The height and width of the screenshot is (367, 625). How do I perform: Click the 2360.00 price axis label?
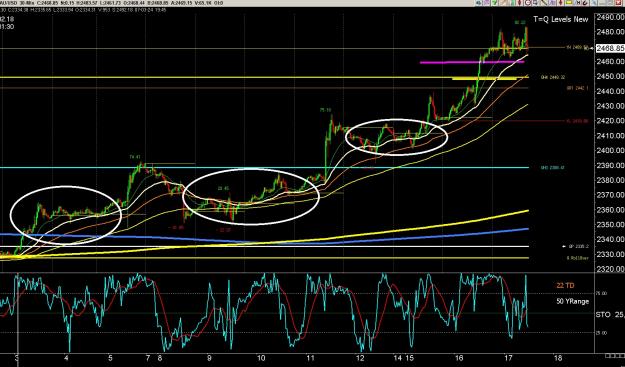coord(610,210)
